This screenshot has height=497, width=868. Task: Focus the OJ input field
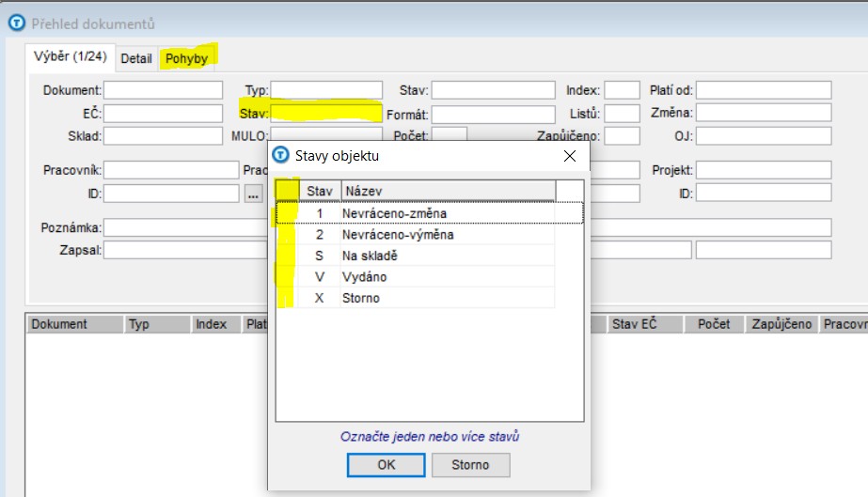click(x=764, y=136)
